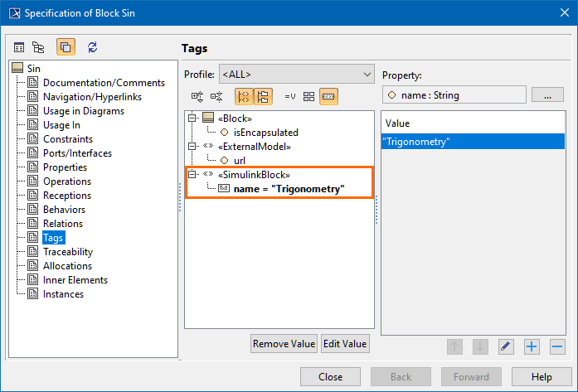The image size is (578, 392).
Task: Click the Remove Value button
Action: coord(284,344)
